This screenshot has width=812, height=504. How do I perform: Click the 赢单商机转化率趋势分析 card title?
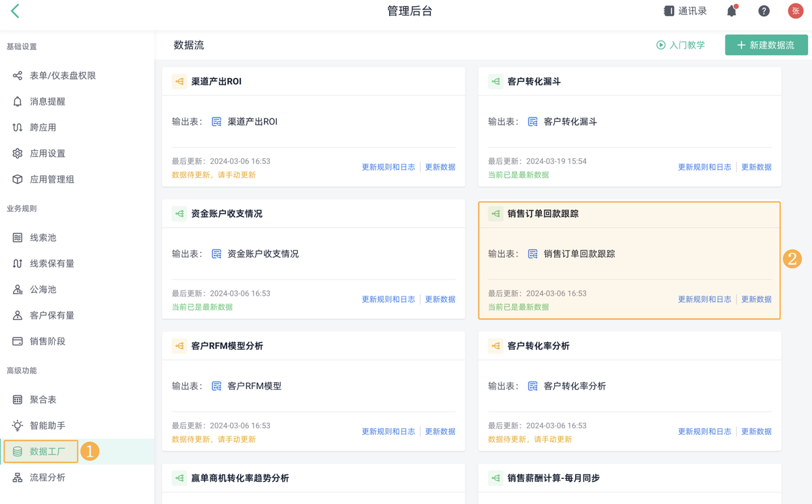pyautogui.click(x=240, y=478)
